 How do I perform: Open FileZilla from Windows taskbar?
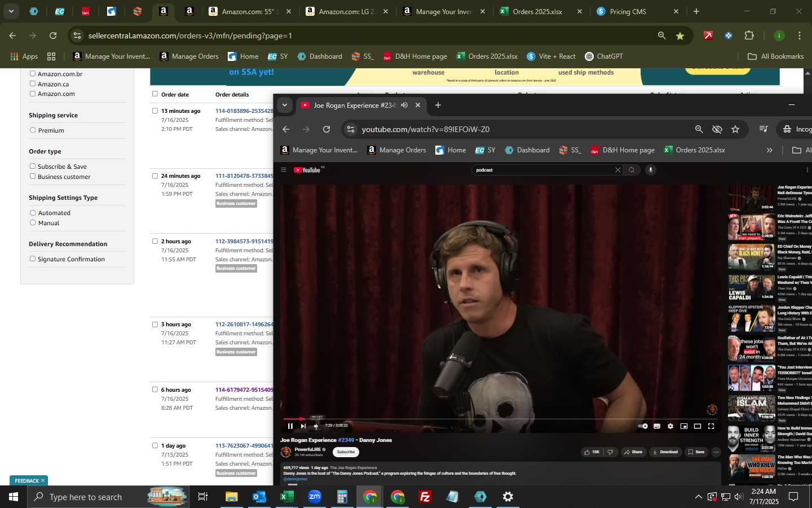(425, 497)
